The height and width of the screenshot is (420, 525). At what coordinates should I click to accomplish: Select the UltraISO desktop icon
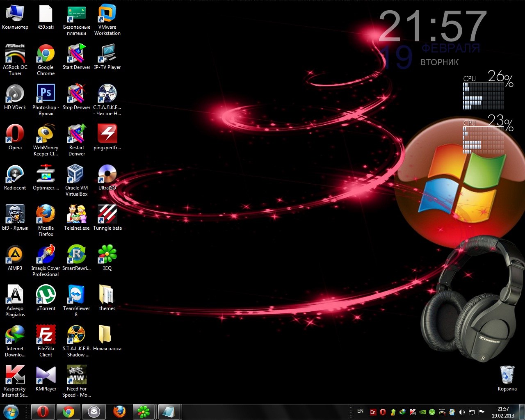pyautogui.click(x=107, y=174)
